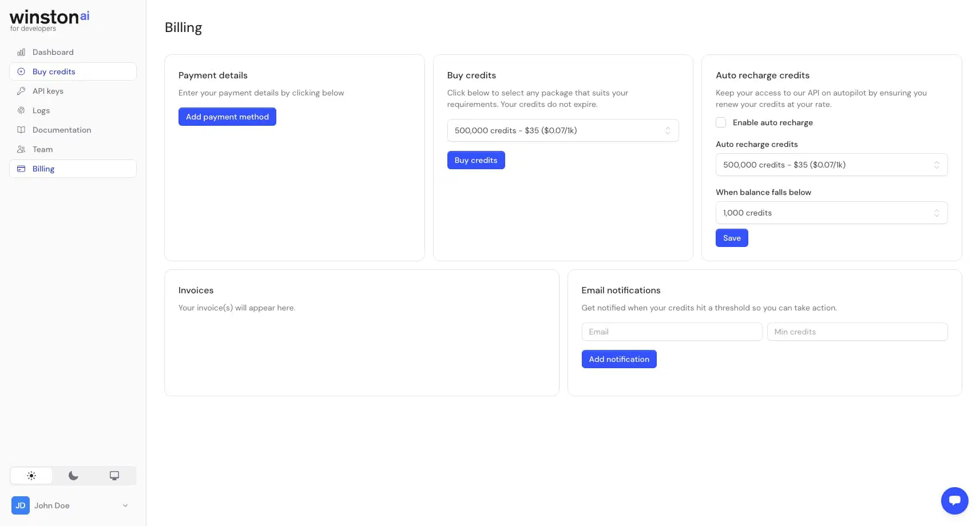Click the Team people icon

[x=21, y=149]
